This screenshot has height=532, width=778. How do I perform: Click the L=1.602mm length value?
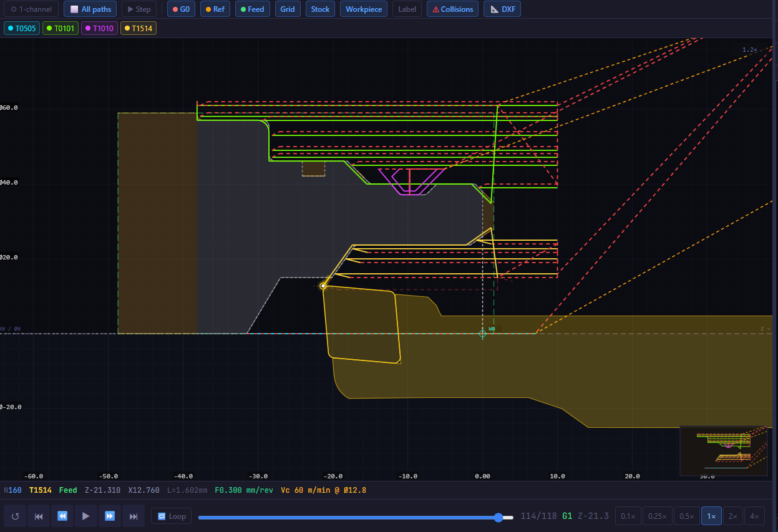(x=187, y=490)
